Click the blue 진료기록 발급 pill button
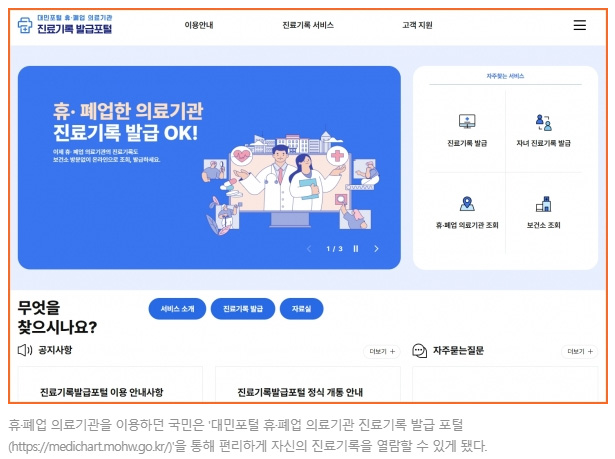615x459 pixels. 243,309
